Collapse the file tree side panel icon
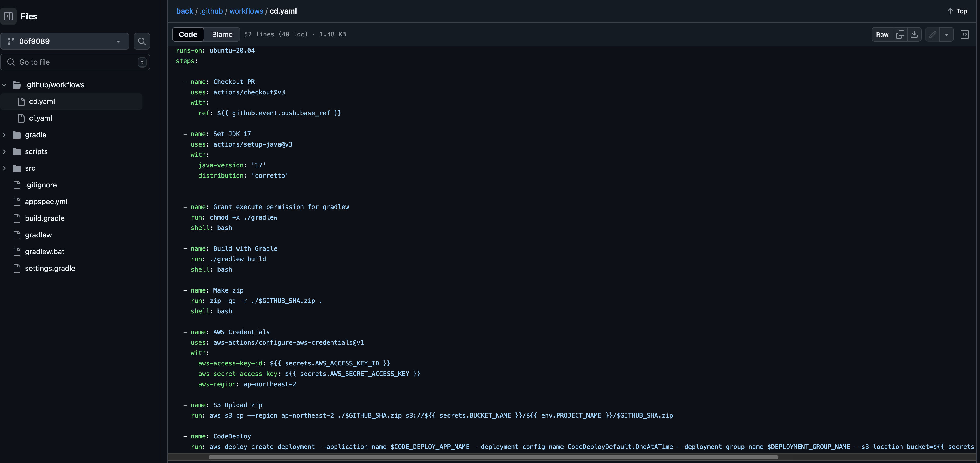Screen dimensions: 980x463 8,16
